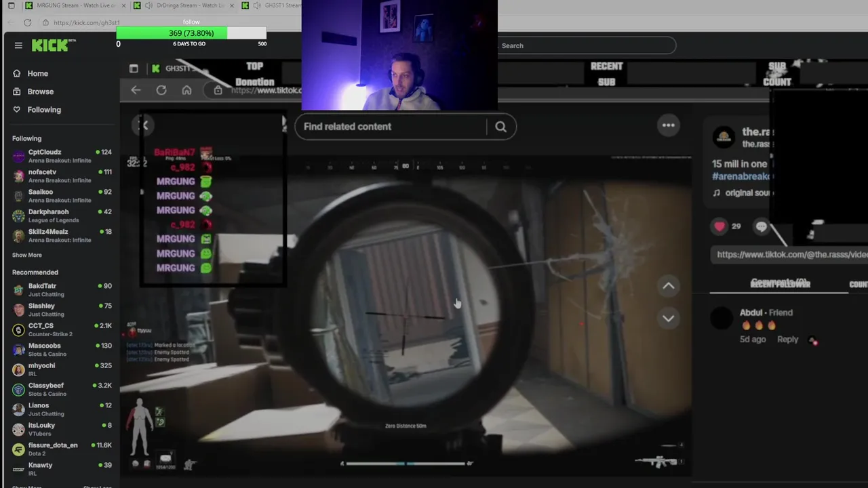Open CptCloudz channel in Following list

coord(61,157)
